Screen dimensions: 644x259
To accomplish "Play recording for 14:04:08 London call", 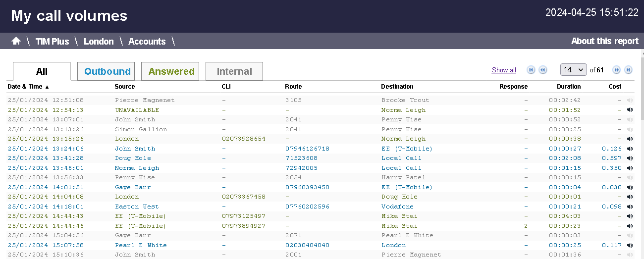I will pos(630,197).
